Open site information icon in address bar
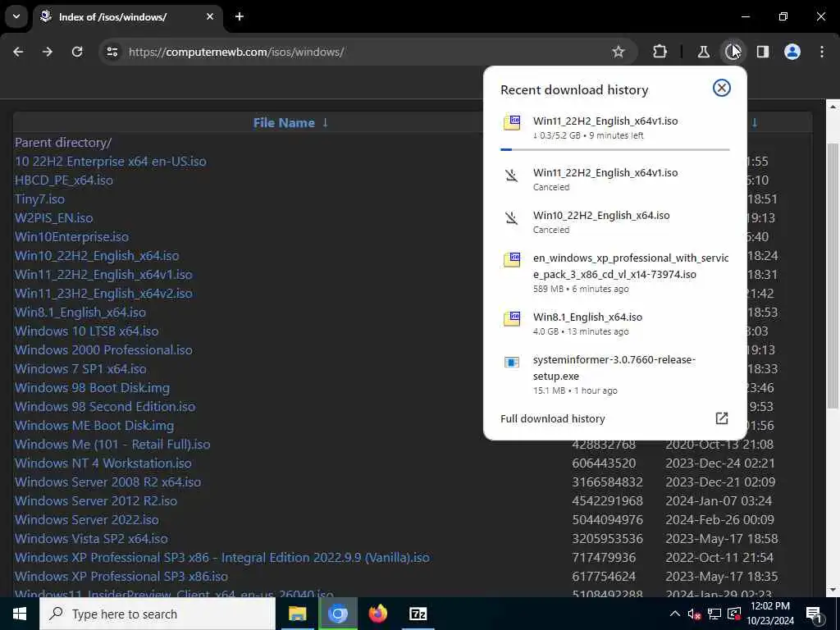Screen dimensions: 840x630 tap(112, 52)
